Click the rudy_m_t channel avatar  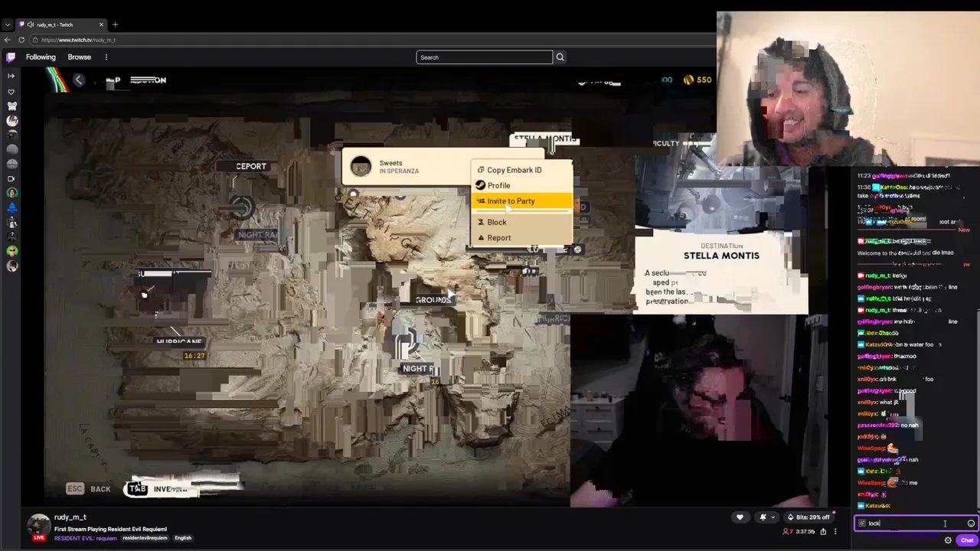pyautogui.click(x=38, y=524)
